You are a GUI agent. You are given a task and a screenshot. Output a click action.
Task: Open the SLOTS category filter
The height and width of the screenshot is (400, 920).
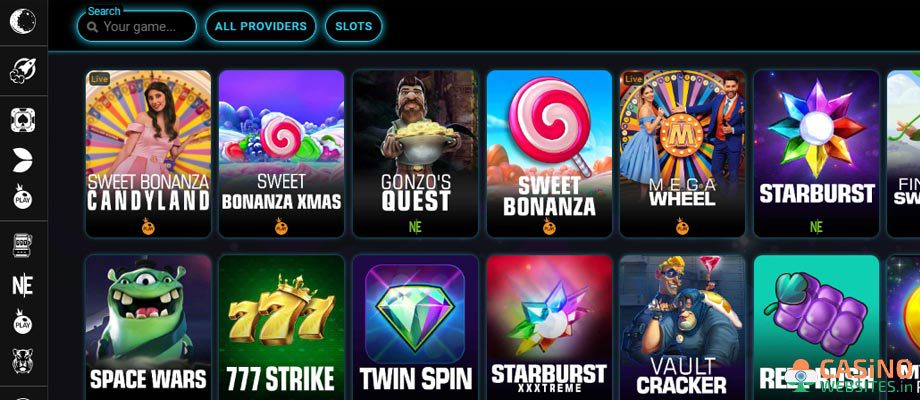point(354,26)
